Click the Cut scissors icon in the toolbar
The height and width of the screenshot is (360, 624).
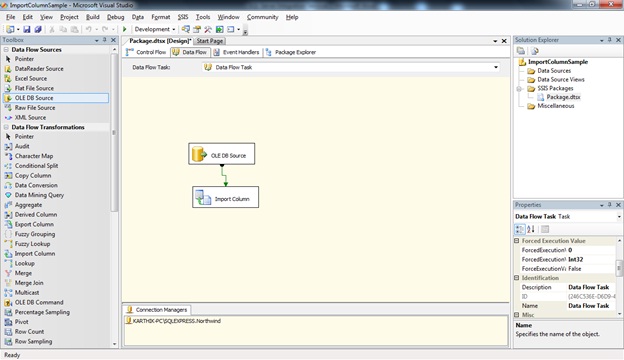pyautogui.click(x=52, y=29)
